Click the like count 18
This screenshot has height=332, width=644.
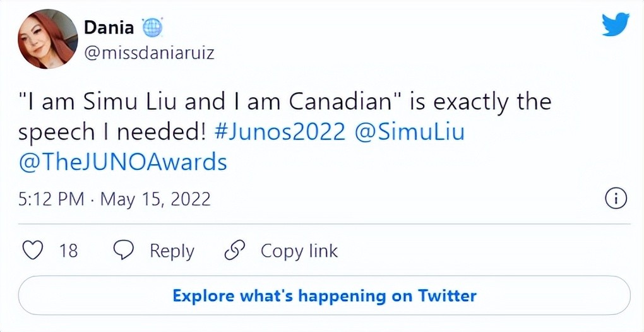[x=68, y=251]
